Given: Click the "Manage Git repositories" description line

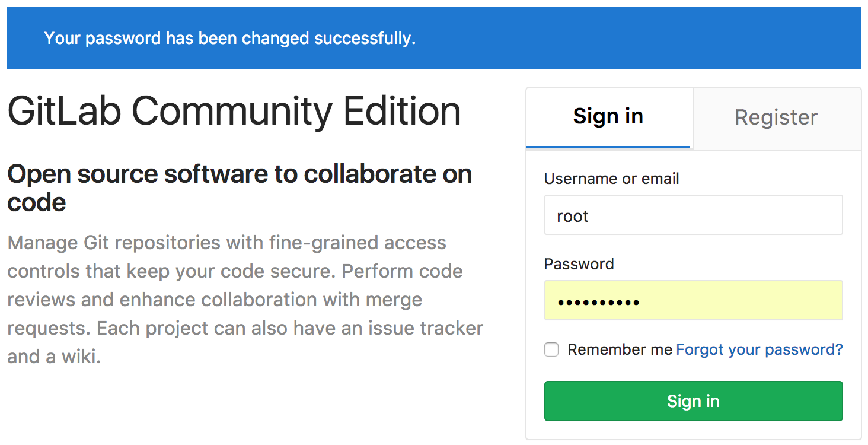Looking at the screenshot, I should pos(226,243).
